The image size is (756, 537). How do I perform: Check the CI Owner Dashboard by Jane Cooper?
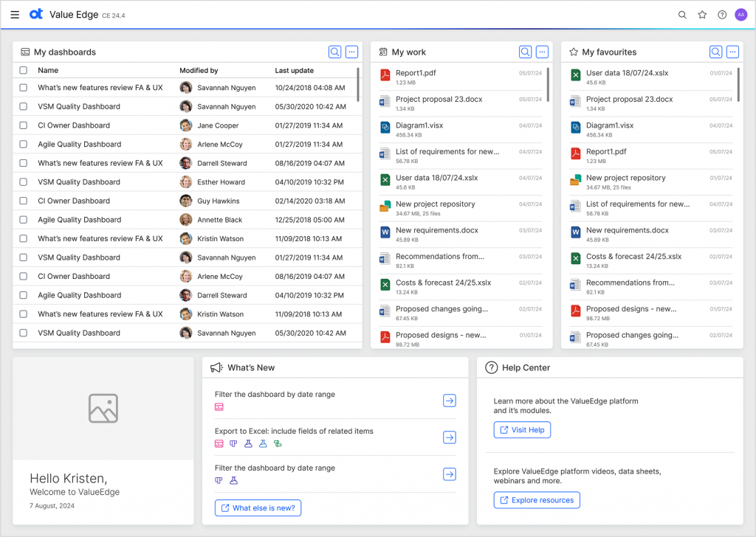tap(24, 125)
